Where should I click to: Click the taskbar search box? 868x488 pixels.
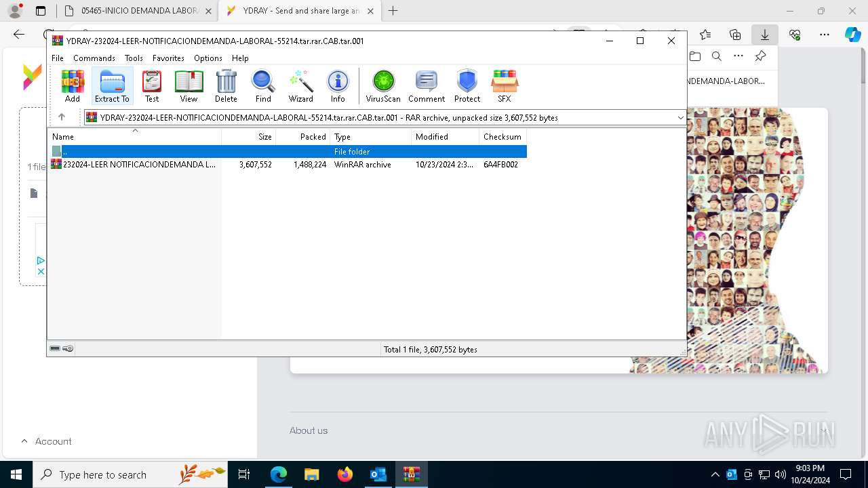pos(130,474)
